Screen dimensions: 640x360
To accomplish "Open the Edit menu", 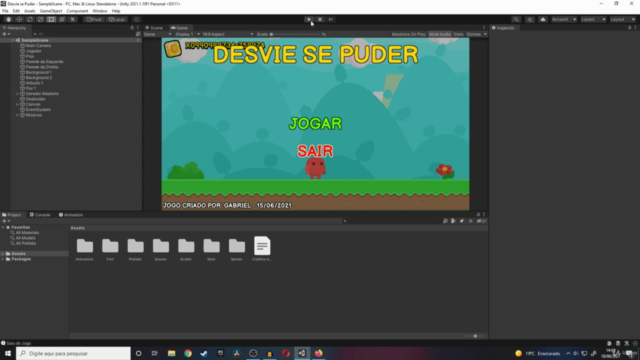I will click(16, 11).
